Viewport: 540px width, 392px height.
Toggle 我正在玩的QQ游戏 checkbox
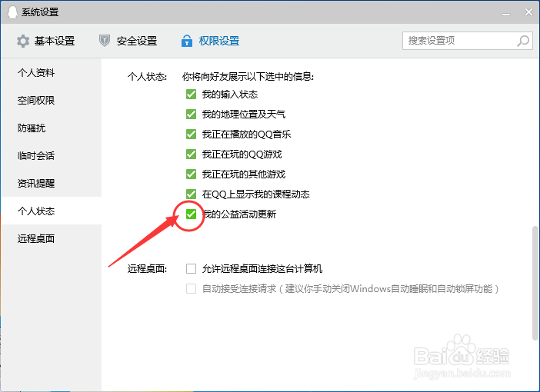coord(191,154)
